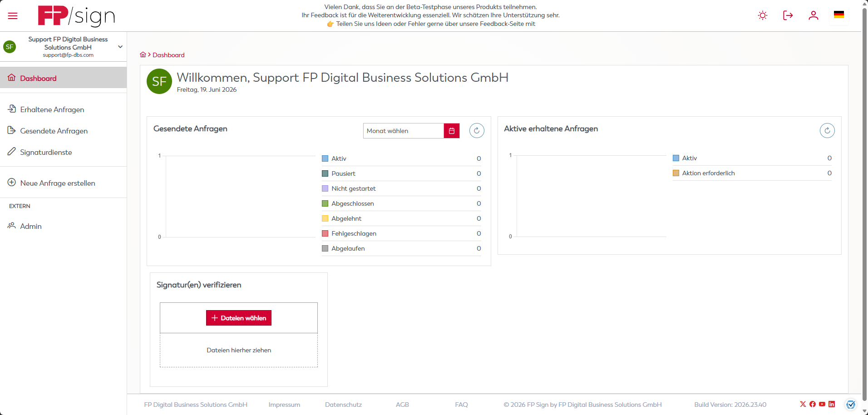Click the copyright 2026 FP Sign footer text
The height and width of the screenshot is (415, 868).
tap(582, 405)
